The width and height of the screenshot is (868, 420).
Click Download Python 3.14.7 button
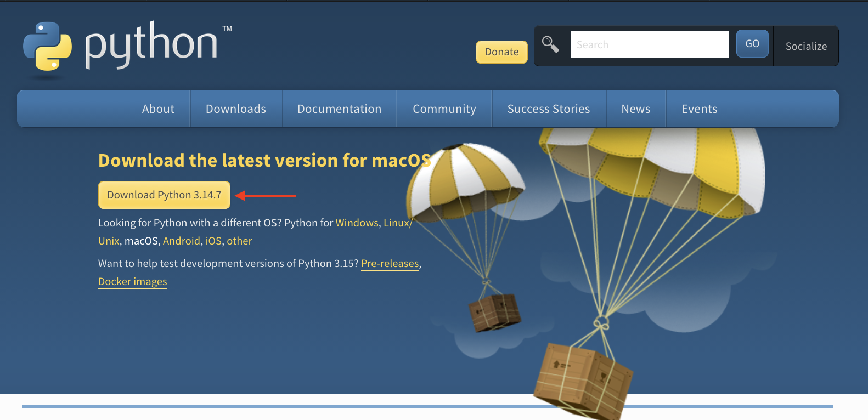click(164, 195)
